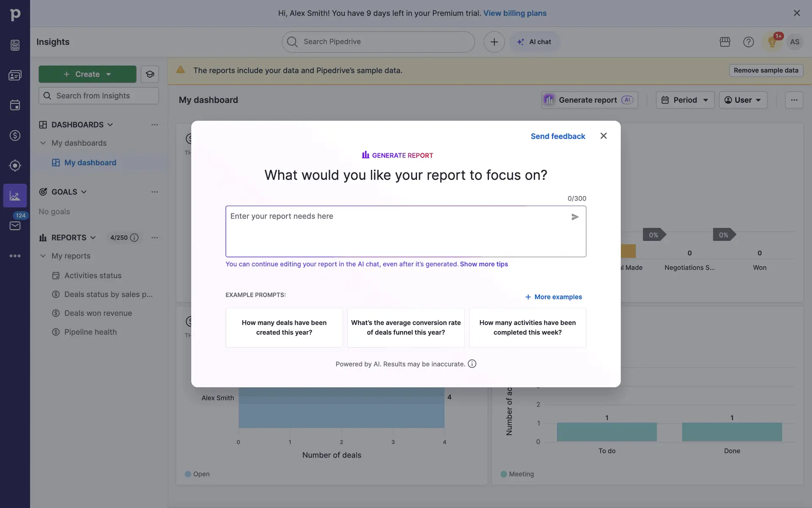Open the Mail inbox sidebar icon

point(15,226)
